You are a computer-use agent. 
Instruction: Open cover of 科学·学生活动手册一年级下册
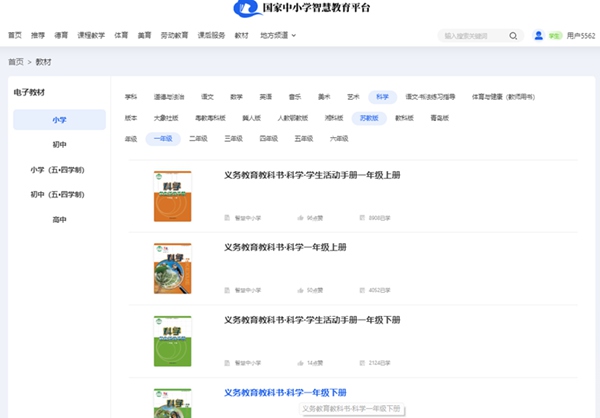click(173, 341)
